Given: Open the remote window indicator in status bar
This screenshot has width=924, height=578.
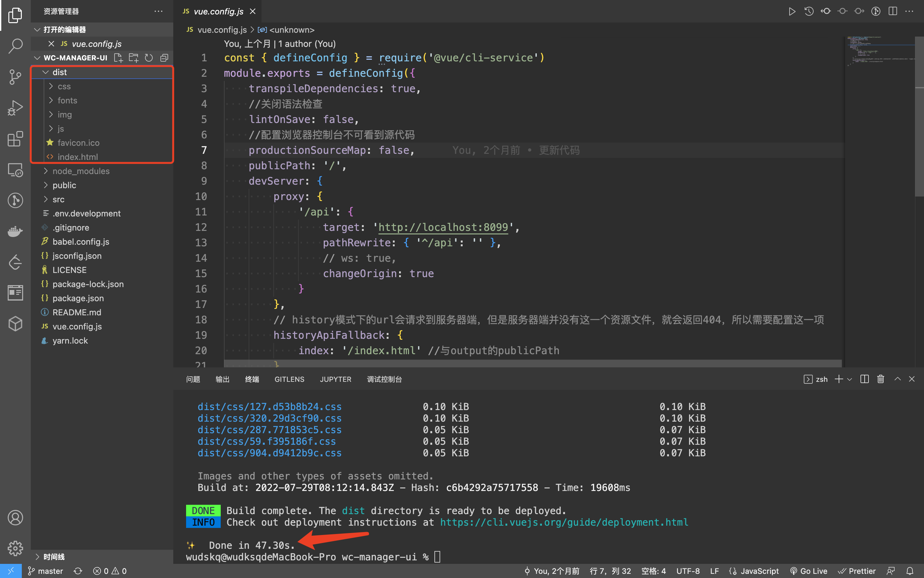Looking at the screenshot, I should 11,571.
